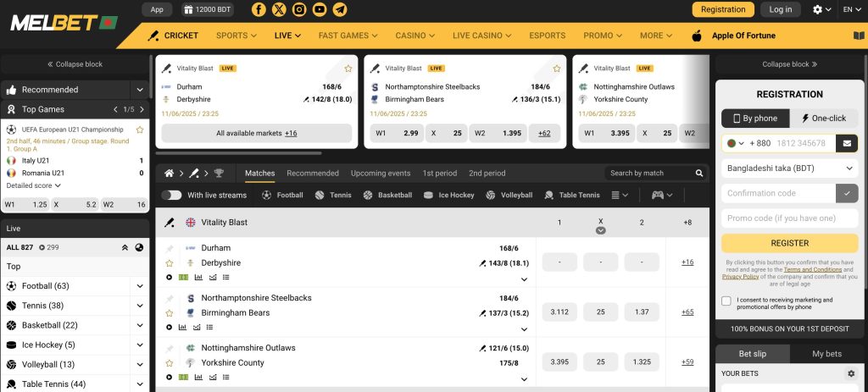
Task: Open more sports list dropdown in filter bar
Action: tap(620, 196)
